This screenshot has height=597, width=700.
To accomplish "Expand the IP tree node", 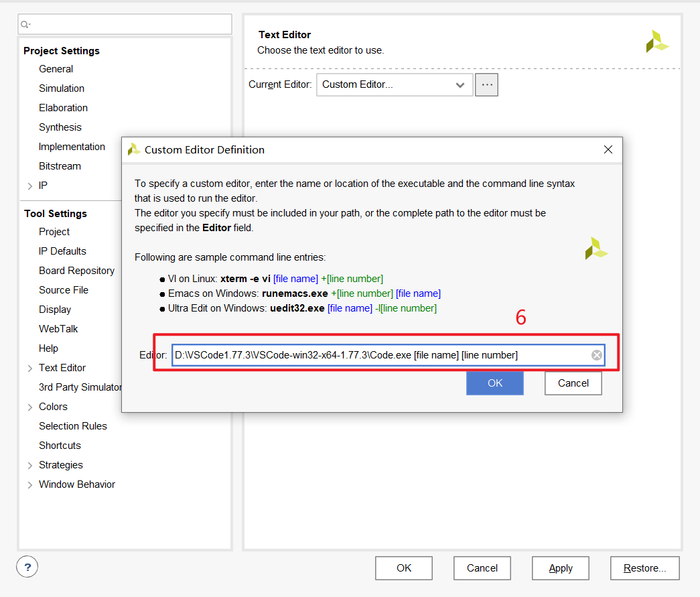I will click(30, 186).
